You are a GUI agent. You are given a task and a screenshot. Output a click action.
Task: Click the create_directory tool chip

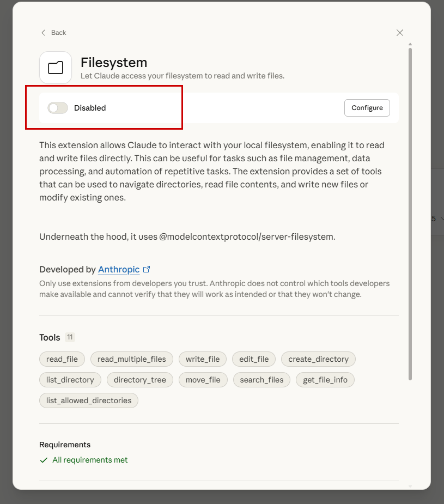(318, 359)
